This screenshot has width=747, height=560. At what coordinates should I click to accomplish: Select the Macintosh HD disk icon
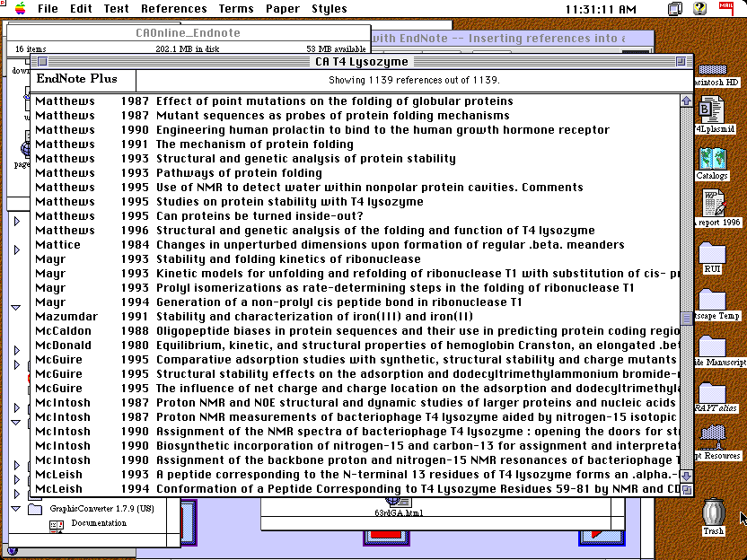(713, 70)
